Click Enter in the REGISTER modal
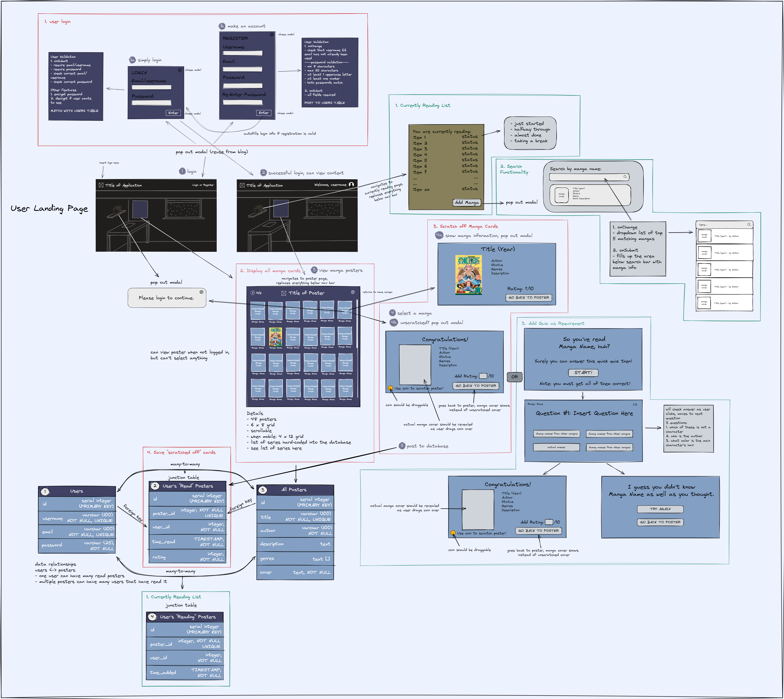Viewport: 784px width, 699px height. point(264,113)
